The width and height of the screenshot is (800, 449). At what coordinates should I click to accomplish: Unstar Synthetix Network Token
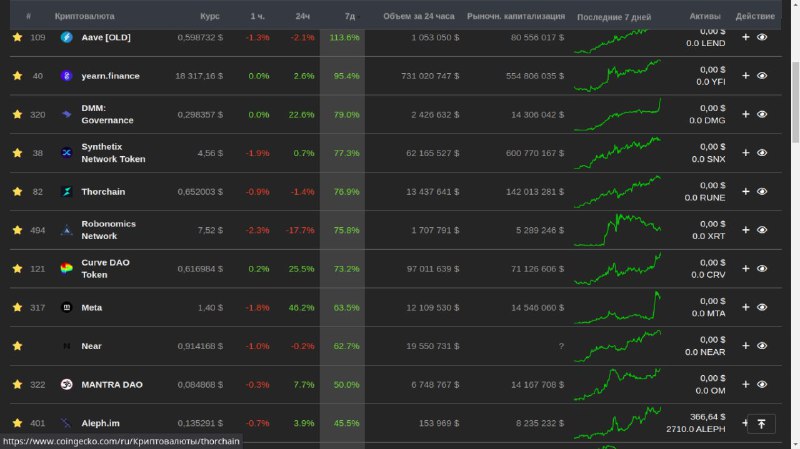[17, 153]
